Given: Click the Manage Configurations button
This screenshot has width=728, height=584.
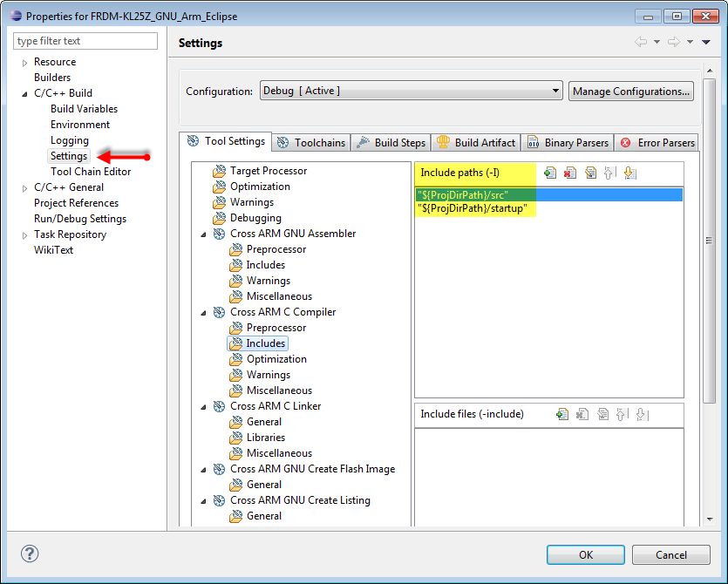Looking at the screenshot, I should pyautogui.click(x=632, y=91).
